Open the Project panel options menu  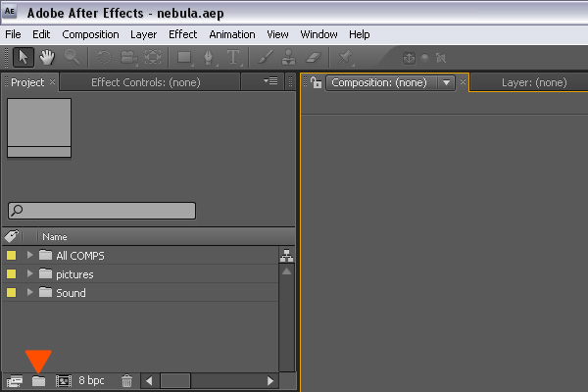pos(270,80)
